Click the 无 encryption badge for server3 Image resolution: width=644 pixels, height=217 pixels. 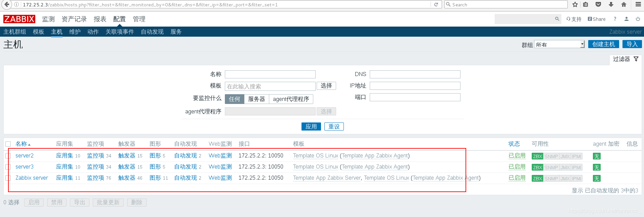tap(597, 167)
